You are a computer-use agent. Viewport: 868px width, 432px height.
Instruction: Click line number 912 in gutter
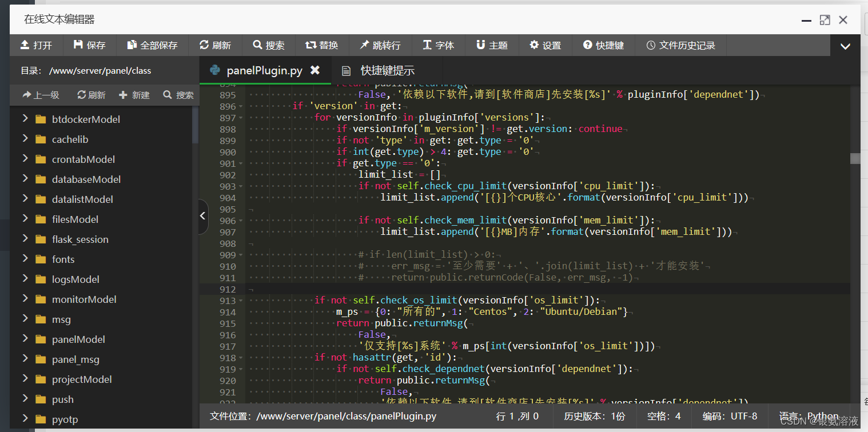(x=227, y=289)
